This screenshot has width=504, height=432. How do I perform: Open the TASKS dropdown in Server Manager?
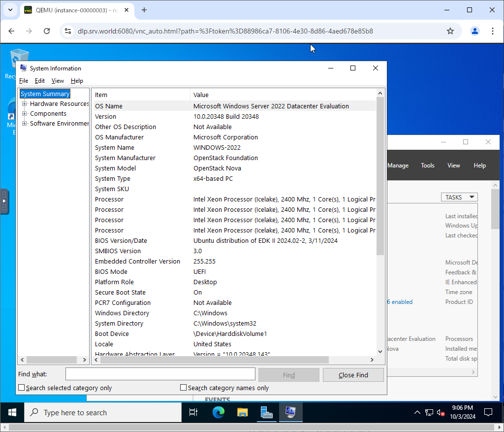coord(459,197)
